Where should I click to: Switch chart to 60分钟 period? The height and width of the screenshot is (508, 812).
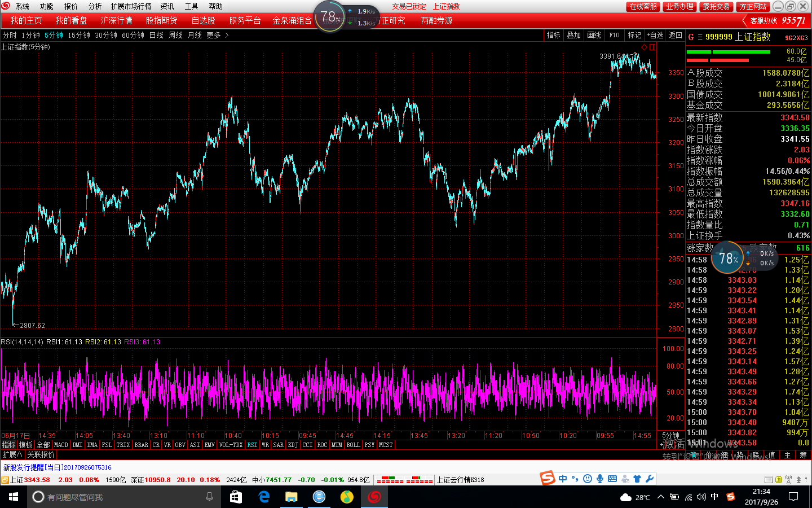click(133, 35)
